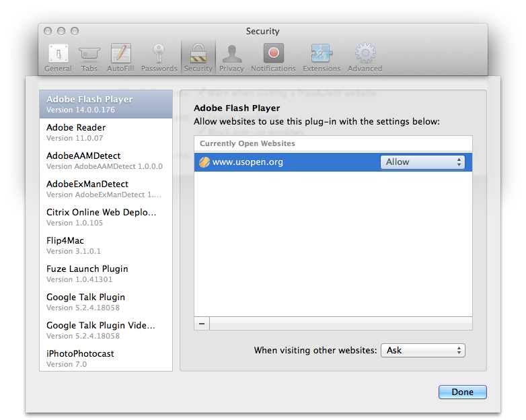Open the Notifications preferences pane
The width and height of the screenshot is (526, 420).
(273, 58)
